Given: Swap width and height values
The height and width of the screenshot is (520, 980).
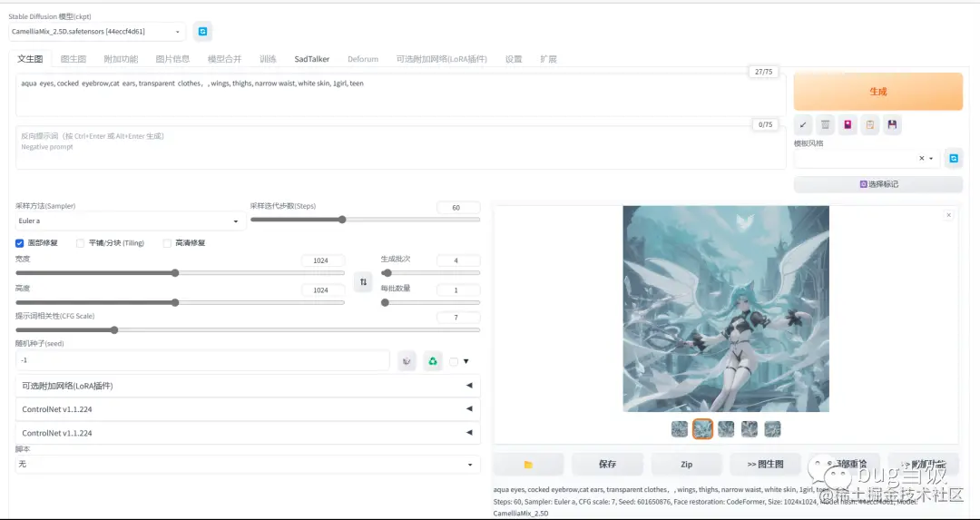Looking at the screenshot, I should pos(363,282).
